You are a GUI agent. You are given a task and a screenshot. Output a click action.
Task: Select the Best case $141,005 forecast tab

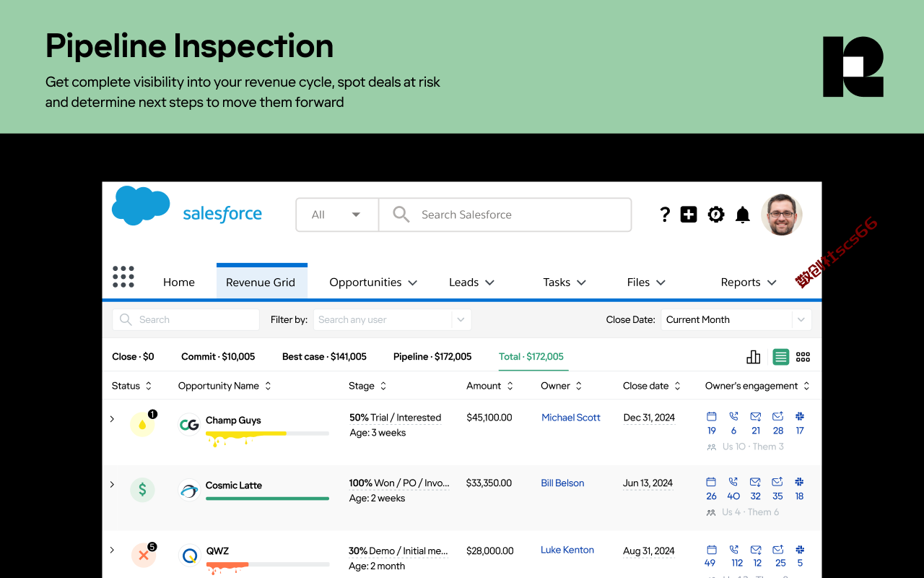(x=324, y=356)
